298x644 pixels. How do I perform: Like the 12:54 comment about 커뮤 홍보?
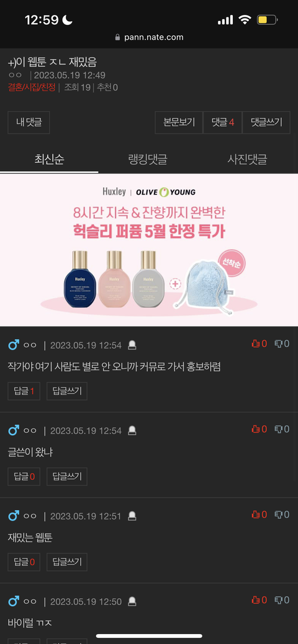pos(260,344)
